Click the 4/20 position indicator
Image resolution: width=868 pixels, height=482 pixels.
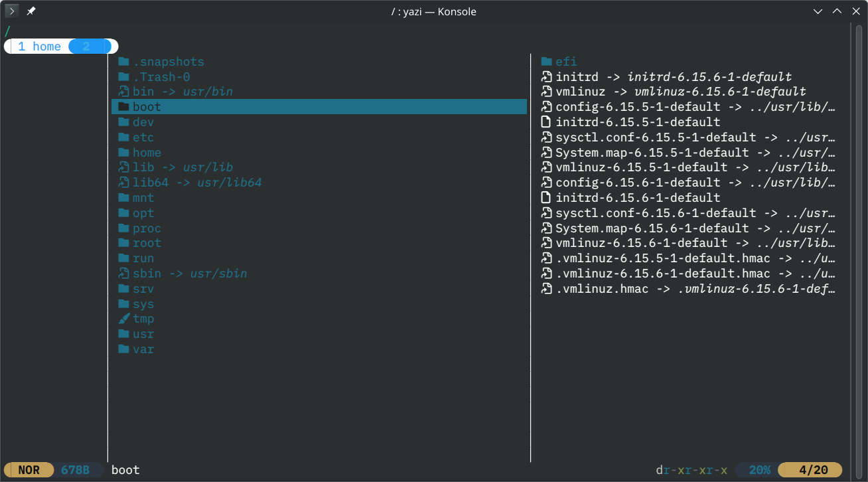[x=813, y=470]
